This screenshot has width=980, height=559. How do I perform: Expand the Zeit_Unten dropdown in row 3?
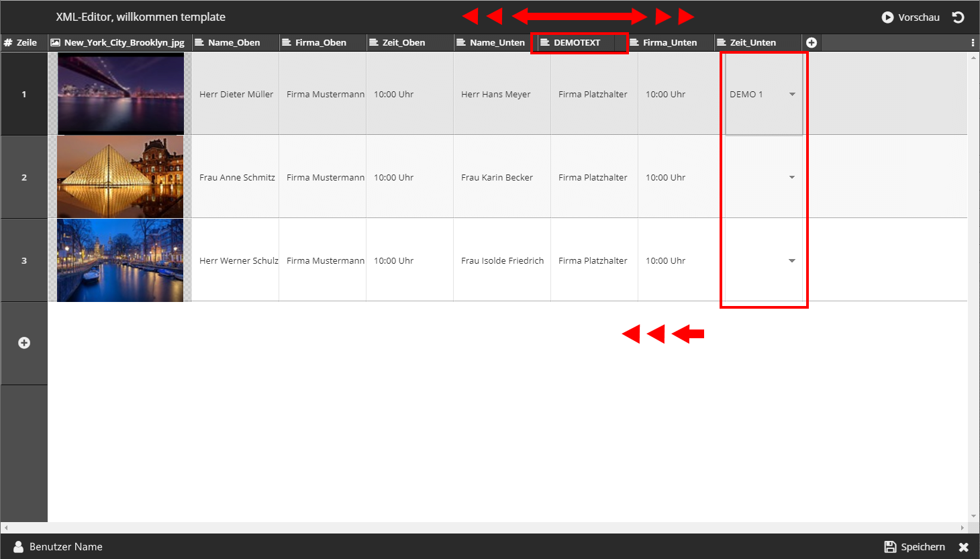click(792, 261)
